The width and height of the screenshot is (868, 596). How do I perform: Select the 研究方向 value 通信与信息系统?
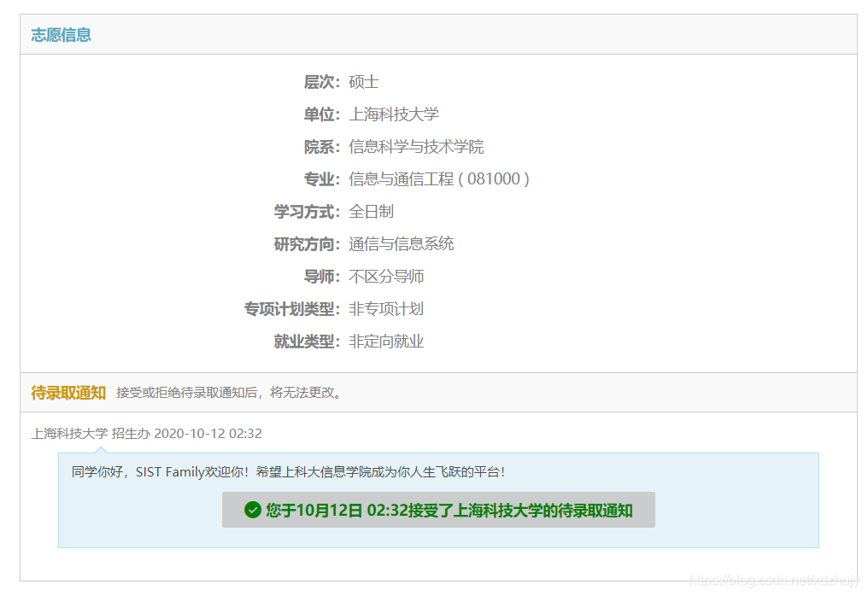point(402,244)
